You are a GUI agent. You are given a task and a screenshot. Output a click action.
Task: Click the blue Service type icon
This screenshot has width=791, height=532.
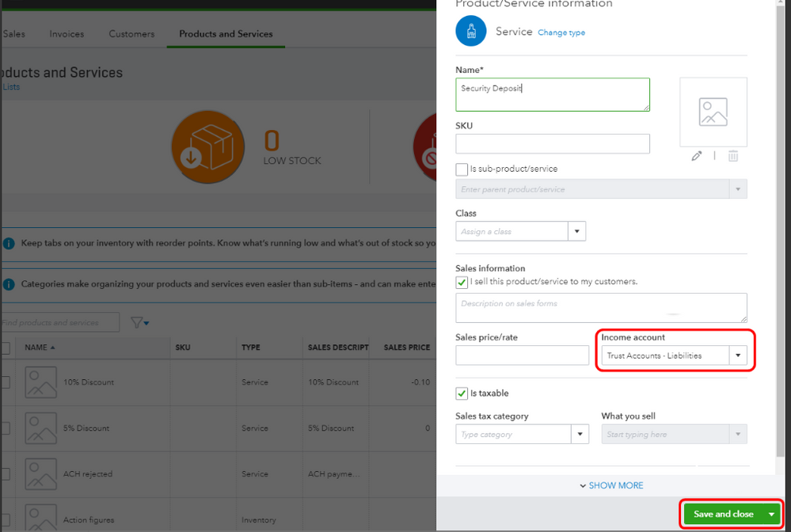(471, 32)
